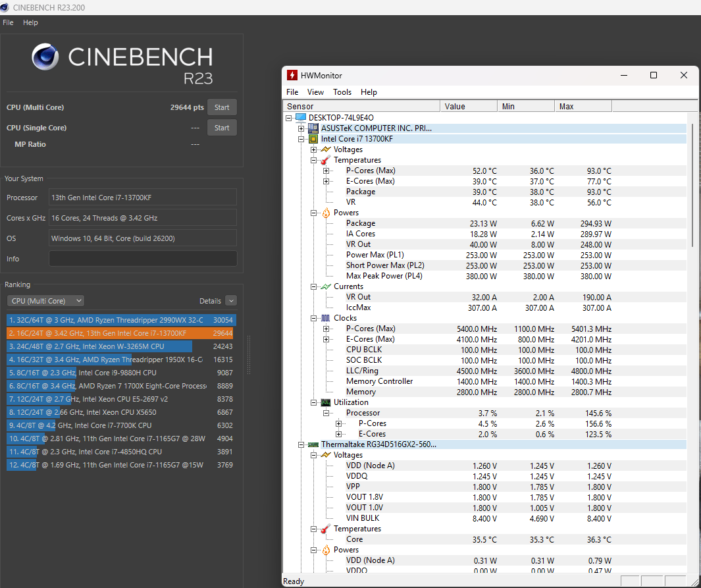701x588 pixels.
Task: Open HWMonitor Tools menu
Action: (x=342, y=92)
